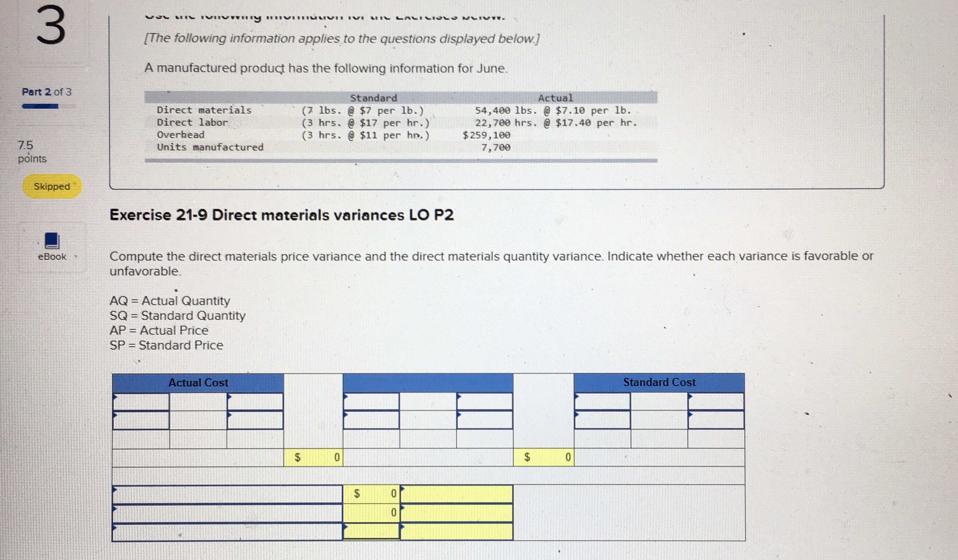
Task: Click the third-row yellow total variance amount cell
Action: 371,531
